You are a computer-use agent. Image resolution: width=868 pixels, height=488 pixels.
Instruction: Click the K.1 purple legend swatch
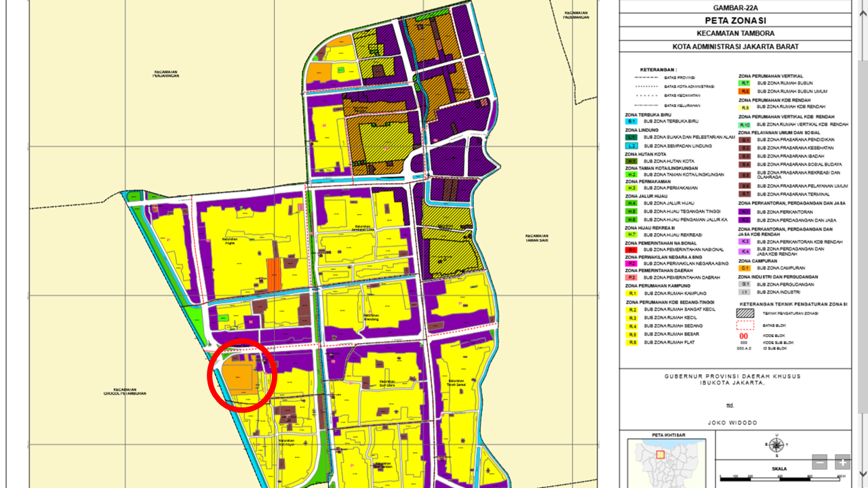pos(745,211)
